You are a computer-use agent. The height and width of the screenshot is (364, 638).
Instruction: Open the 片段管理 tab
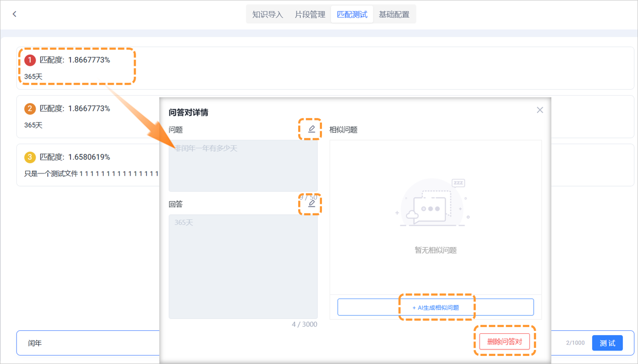click(310, 14)
